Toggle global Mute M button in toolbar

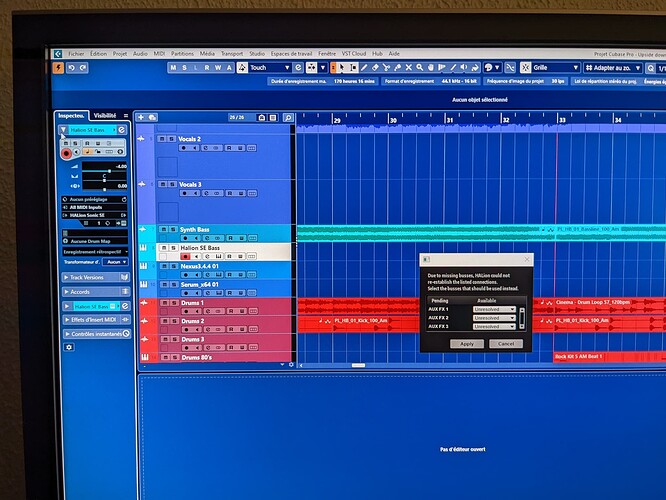[x=173, y=68]
